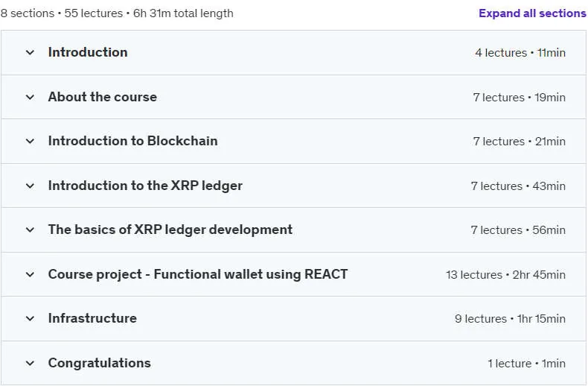Open chevron for Introduction to the XRP ledger

coord(30,186)
